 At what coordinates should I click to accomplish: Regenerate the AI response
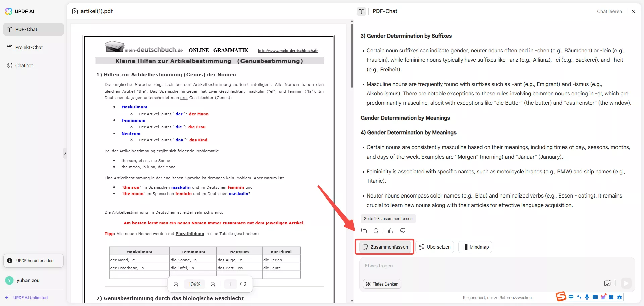pyautogui.click(x=376, y=231)
